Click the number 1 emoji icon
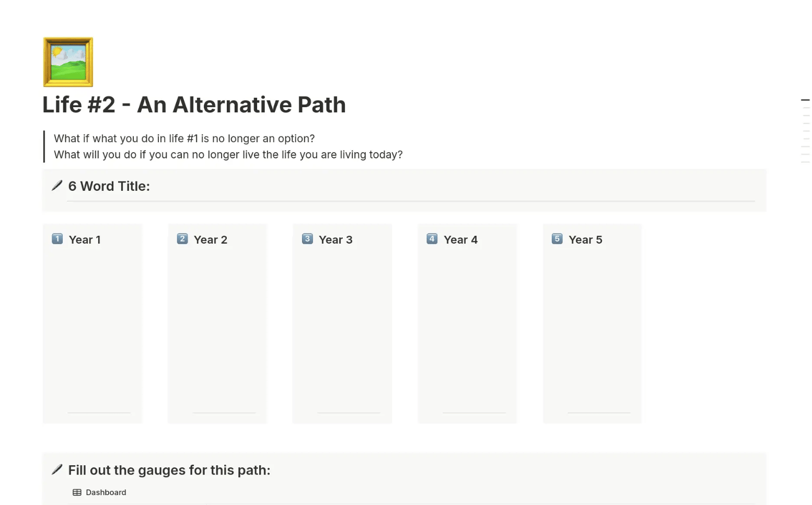Viewport: 812px width, 505px height. [x=57, y=239]
